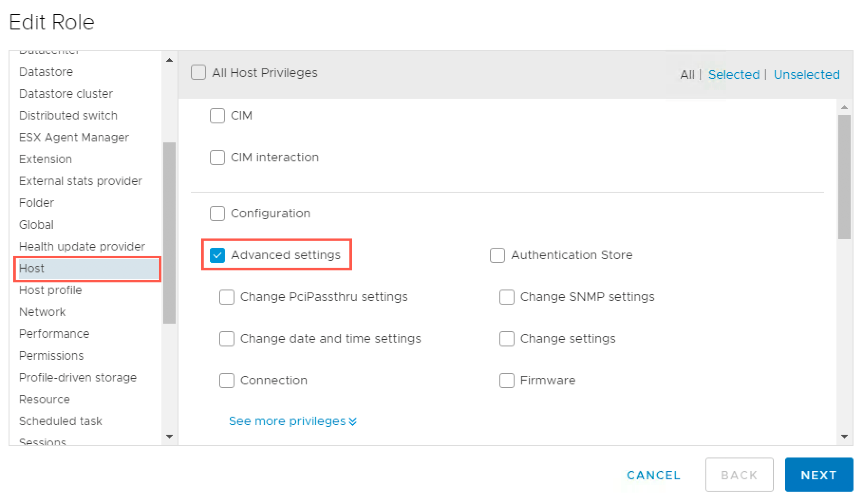The height and width of the screenshot is (504, 863).
Task: Disable the Advanced settings privilege
Action: pos(217,255)
